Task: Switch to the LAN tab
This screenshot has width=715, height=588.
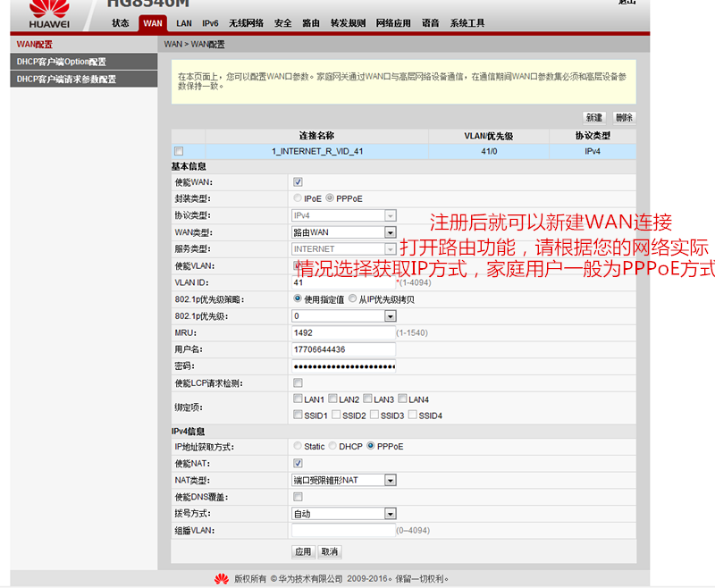Action: [x=184, y=23]
